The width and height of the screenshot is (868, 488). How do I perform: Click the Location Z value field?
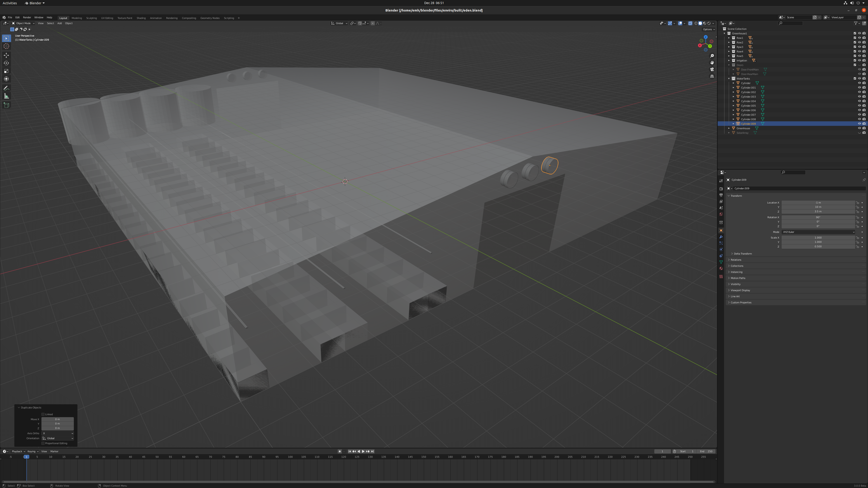tap(818, 211)
